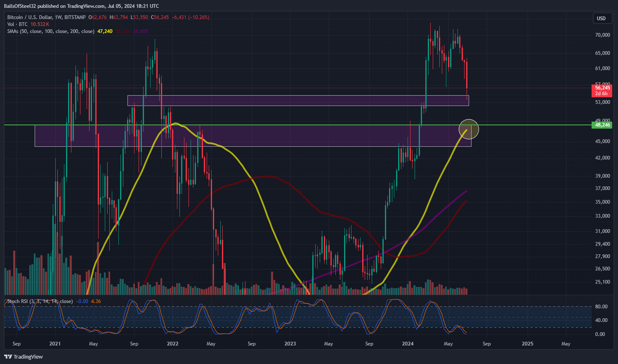Click the 42,000 price axis label

click(602, 158)
